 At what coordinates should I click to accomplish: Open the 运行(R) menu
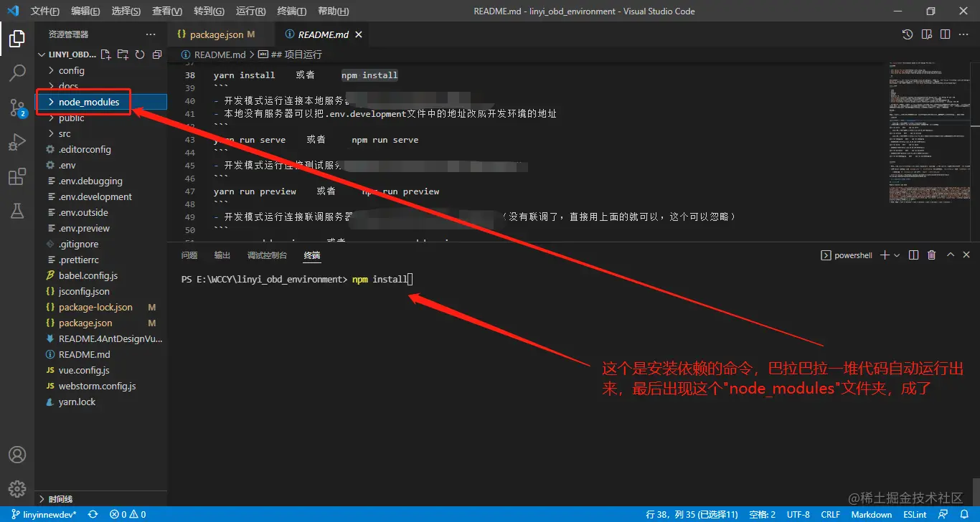250,11
